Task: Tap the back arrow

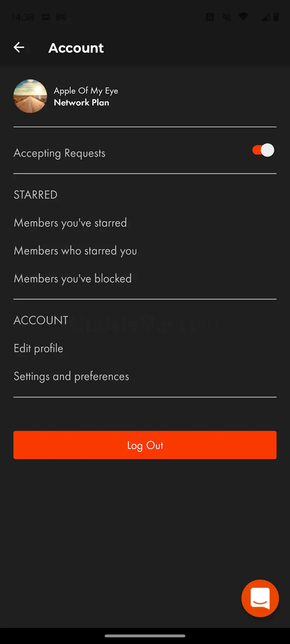Action: 19,48
